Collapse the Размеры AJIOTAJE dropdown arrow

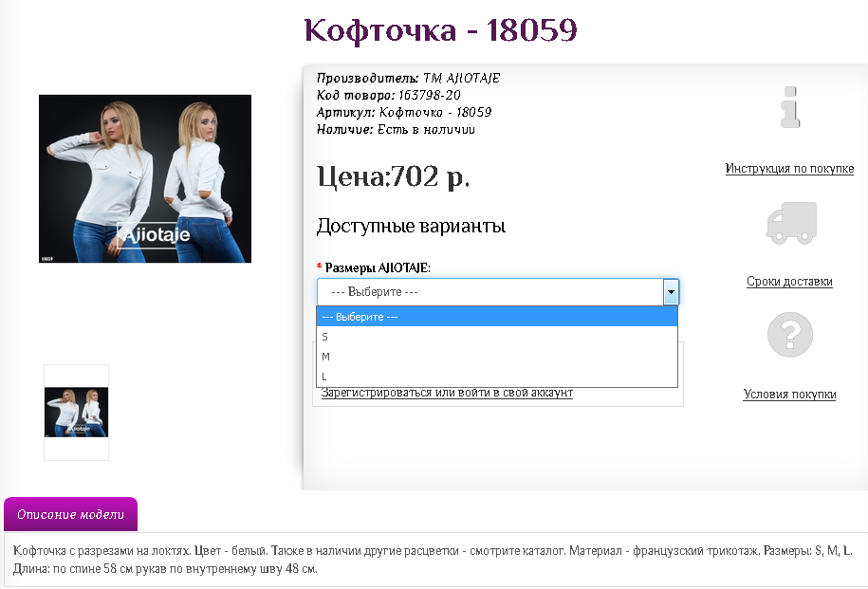coord(671,292)
